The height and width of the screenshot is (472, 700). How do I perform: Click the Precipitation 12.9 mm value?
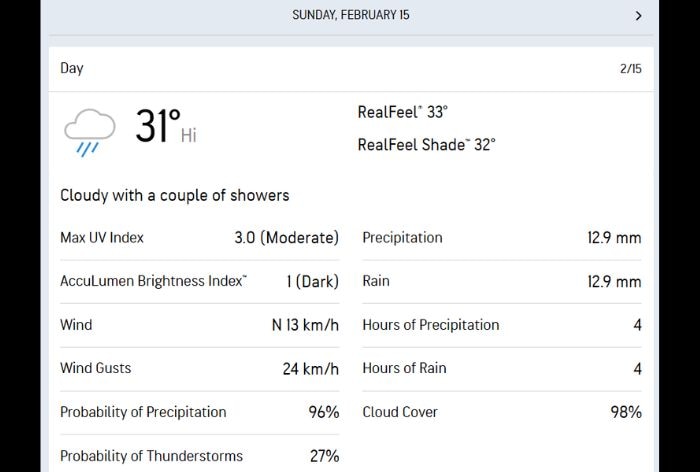[x=614, y=238]
